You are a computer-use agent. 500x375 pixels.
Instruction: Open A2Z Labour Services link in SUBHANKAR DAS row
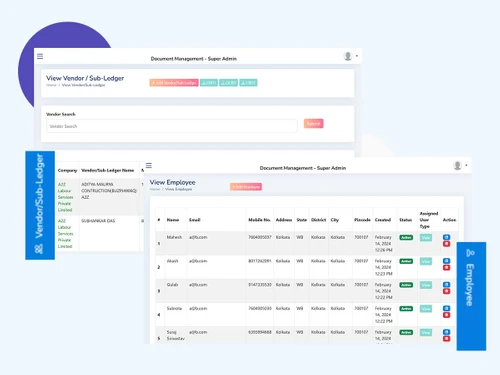(x=65, y=233)
